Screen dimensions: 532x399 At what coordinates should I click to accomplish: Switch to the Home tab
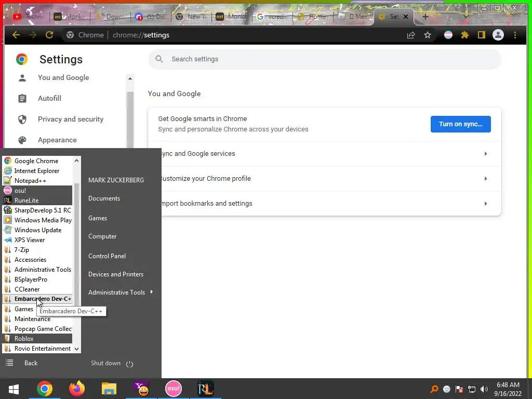pyautogui.click(x=313, y=16)
